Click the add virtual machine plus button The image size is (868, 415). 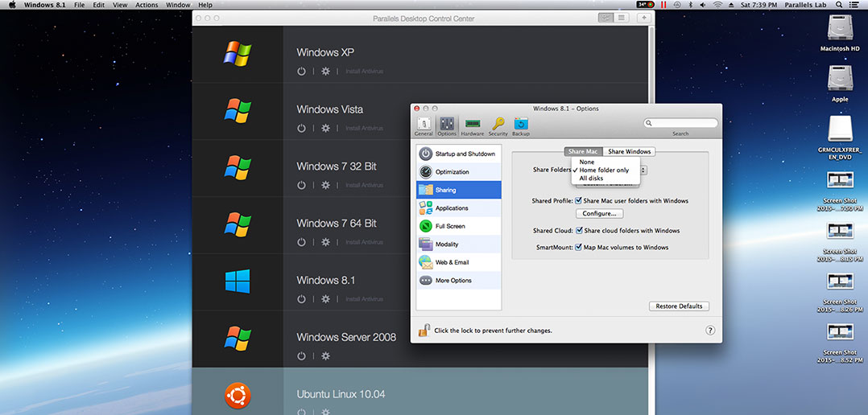point(643,18)
